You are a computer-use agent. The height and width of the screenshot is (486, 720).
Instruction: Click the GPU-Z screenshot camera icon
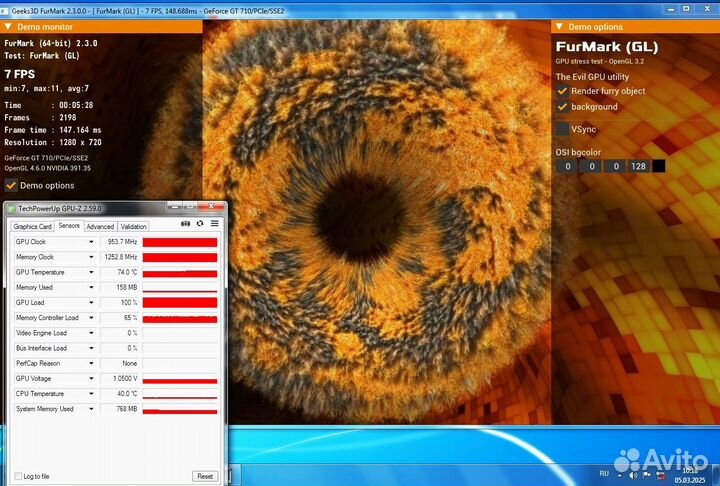point(185,224)
